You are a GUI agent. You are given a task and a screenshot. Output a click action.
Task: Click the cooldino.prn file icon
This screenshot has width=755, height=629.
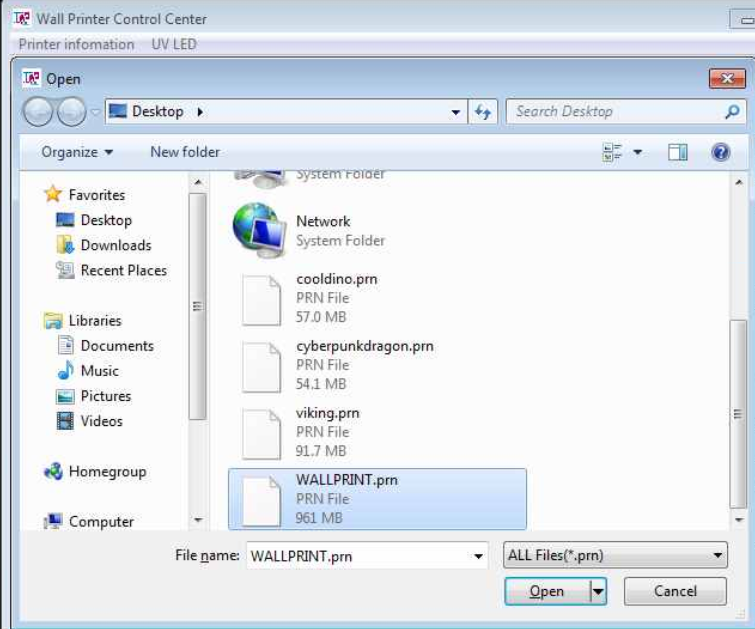click(261, 300)
